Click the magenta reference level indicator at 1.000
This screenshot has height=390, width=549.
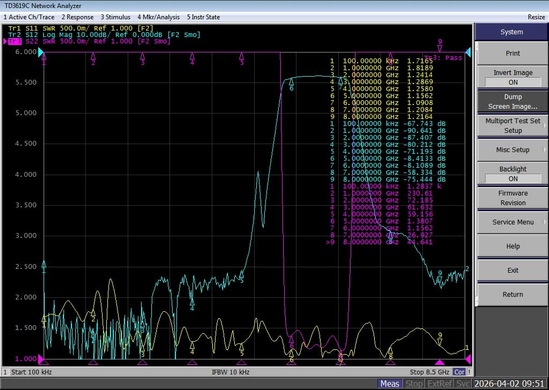[41, 359]
